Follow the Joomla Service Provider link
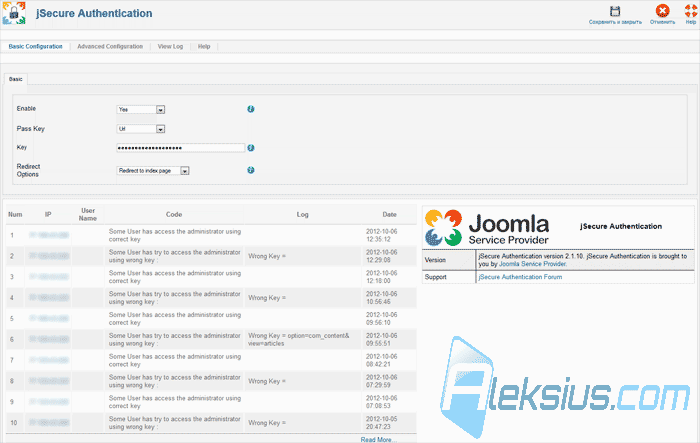The width and height of the screenshot is (700, 443). point(533,264)
